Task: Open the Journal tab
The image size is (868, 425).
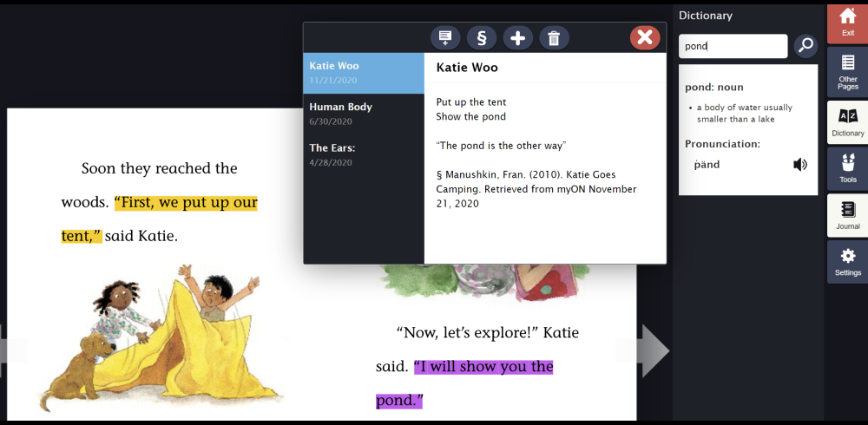Action: point(847,215)
